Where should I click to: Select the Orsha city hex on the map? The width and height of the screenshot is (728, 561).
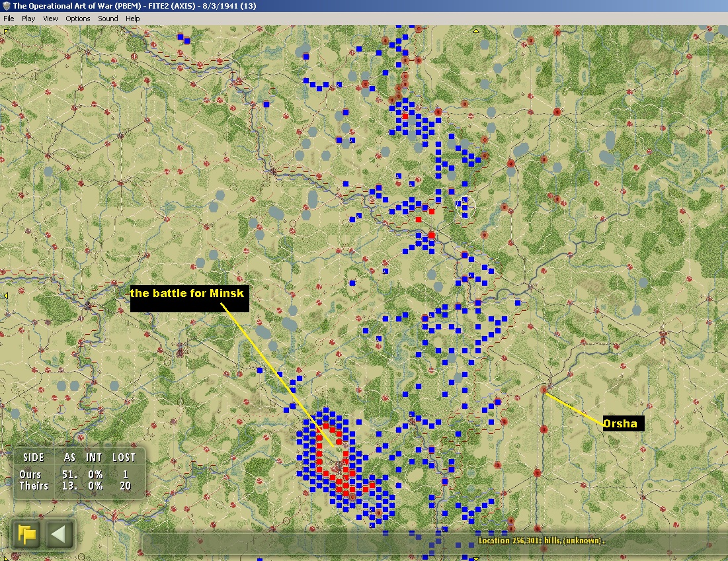(545, 390)
